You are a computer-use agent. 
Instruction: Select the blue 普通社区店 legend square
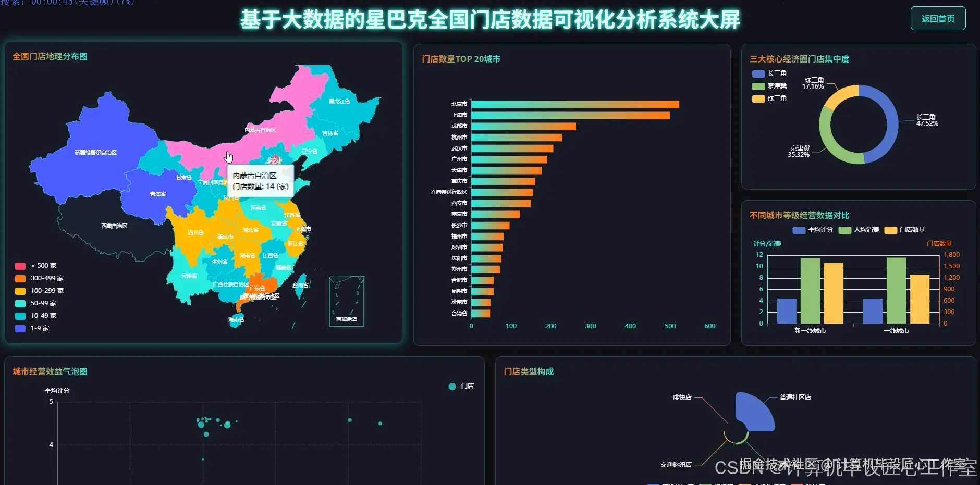[653, 483]
